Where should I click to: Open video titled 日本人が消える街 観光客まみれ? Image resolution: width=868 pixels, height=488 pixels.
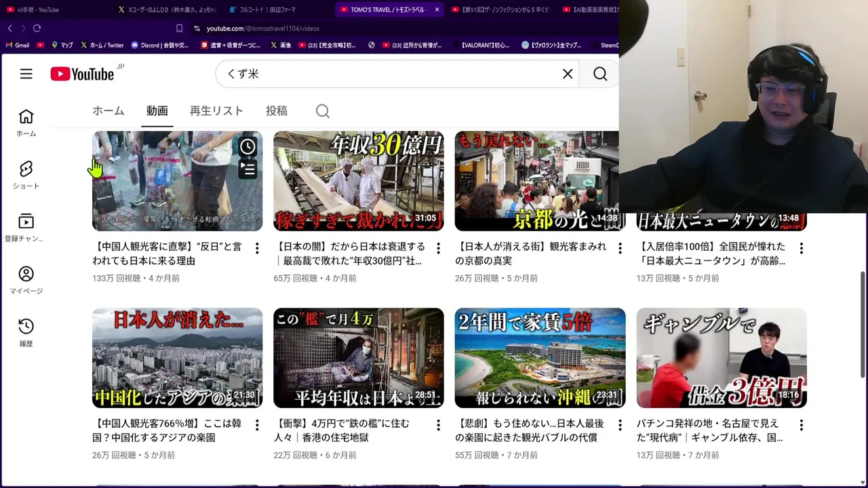(531, 253)
